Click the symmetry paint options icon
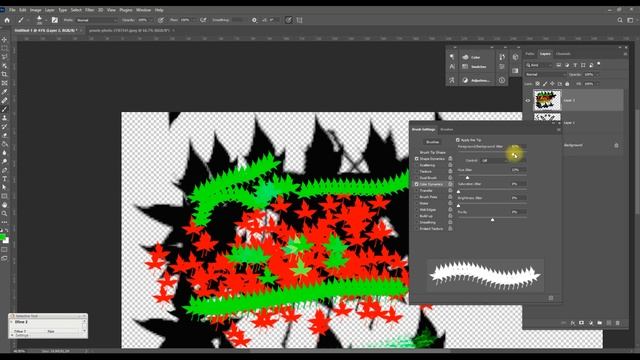640x360 pixels. click(300, 20)
